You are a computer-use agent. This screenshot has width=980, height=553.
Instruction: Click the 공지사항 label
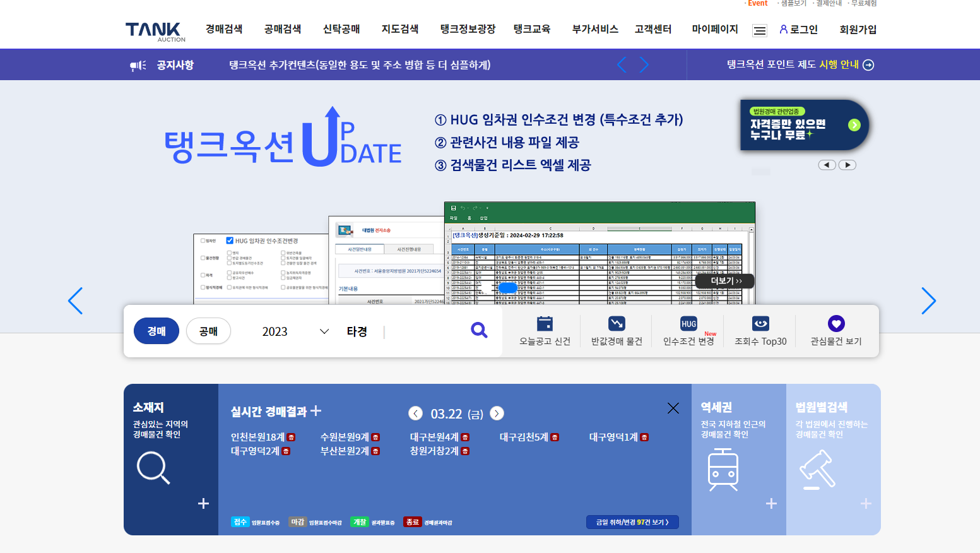click(175, 65)
